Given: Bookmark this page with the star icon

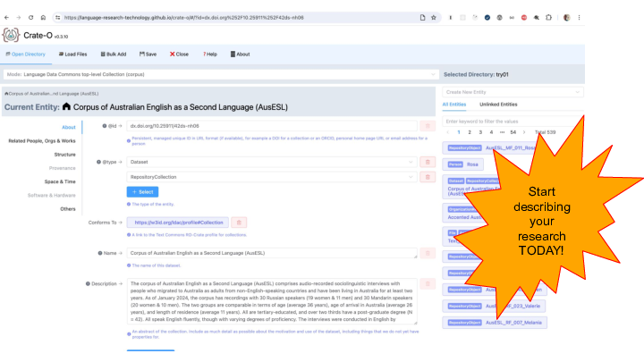Looking at the screenshot, I should point(433,18).
